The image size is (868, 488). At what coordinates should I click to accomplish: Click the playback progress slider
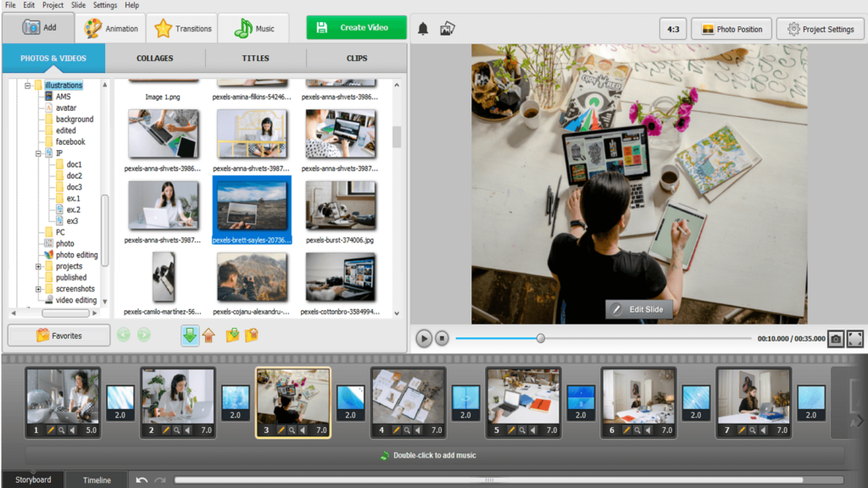coord(540,338)
